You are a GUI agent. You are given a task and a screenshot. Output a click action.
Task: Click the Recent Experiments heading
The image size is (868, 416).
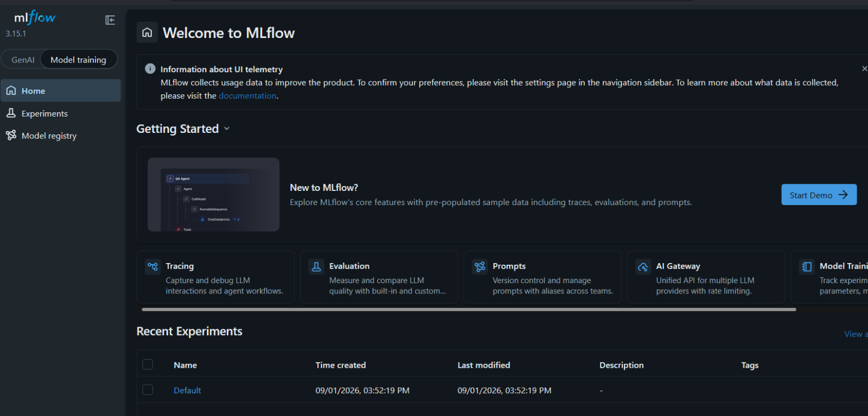(189, 331)
